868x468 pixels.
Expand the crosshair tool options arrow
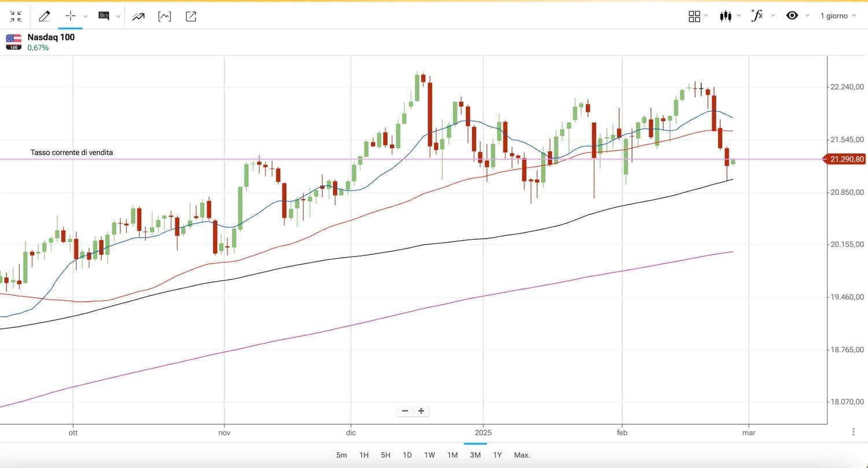(86, 16)
